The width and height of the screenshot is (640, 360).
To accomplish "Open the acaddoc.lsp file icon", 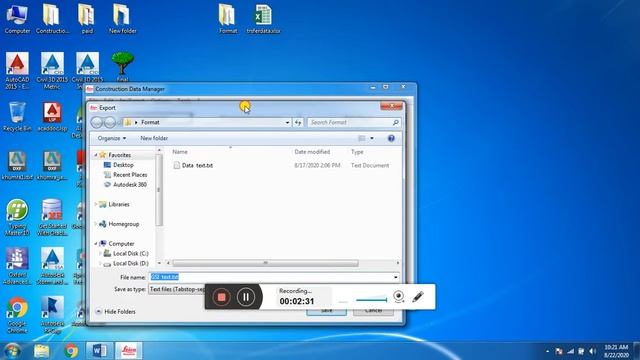I will [52, 117].
